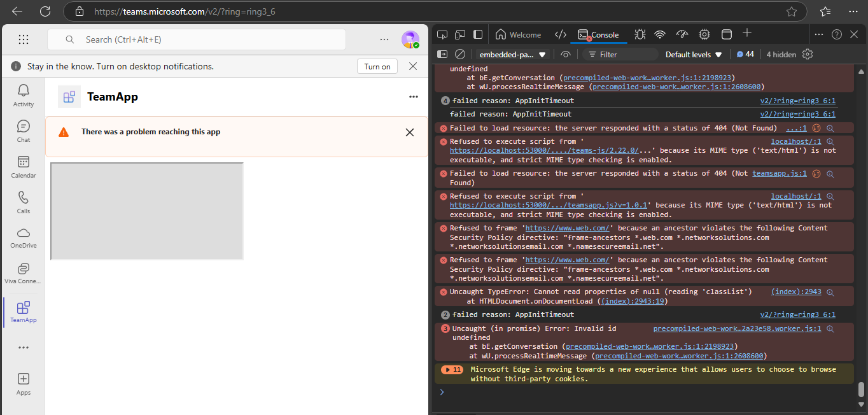Open the first https://www.web.com/ link

point(568,228)
